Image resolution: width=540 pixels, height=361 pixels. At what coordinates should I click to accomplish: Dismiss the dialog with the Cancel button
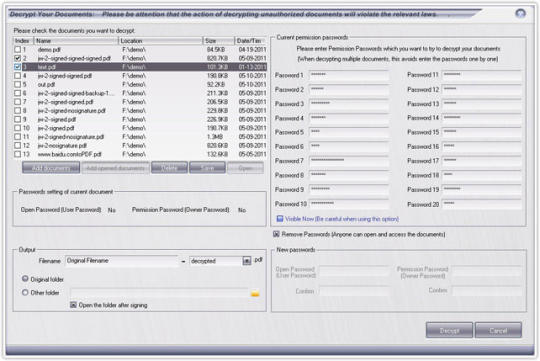pyautogui.click(x=498, y=330)
